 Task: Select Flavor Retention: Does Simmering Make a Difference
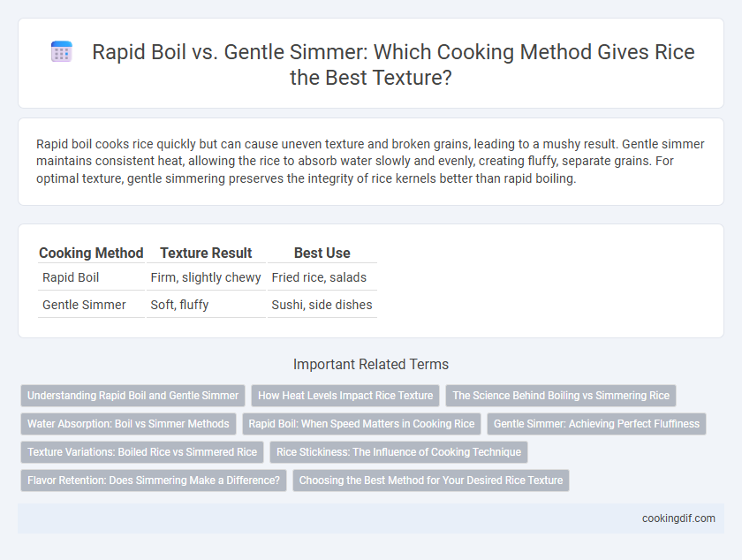click(x=154, y=480)
